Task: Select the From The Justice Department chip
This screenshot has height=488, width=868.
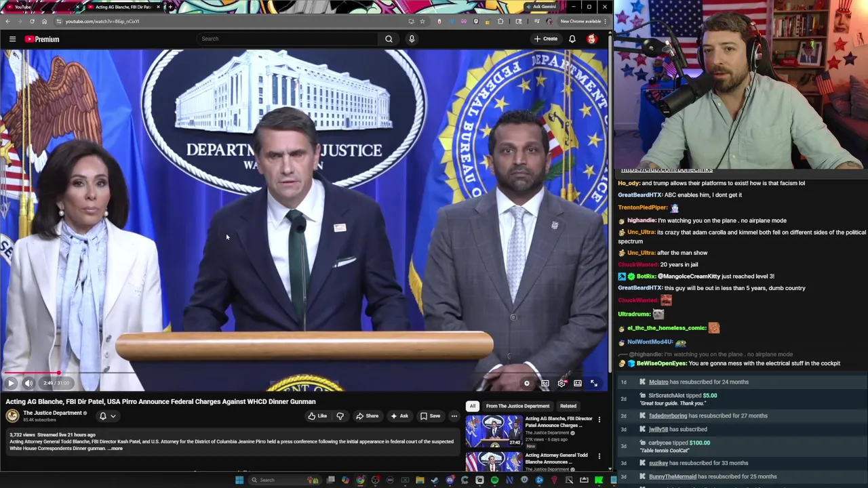Action: [x=517, y=406]
